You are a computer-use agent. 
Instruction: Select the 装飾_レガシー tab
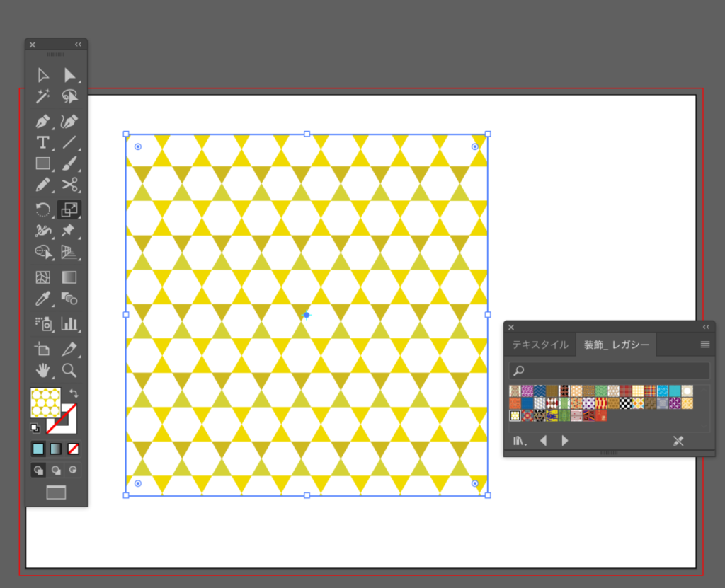(616, 345)
